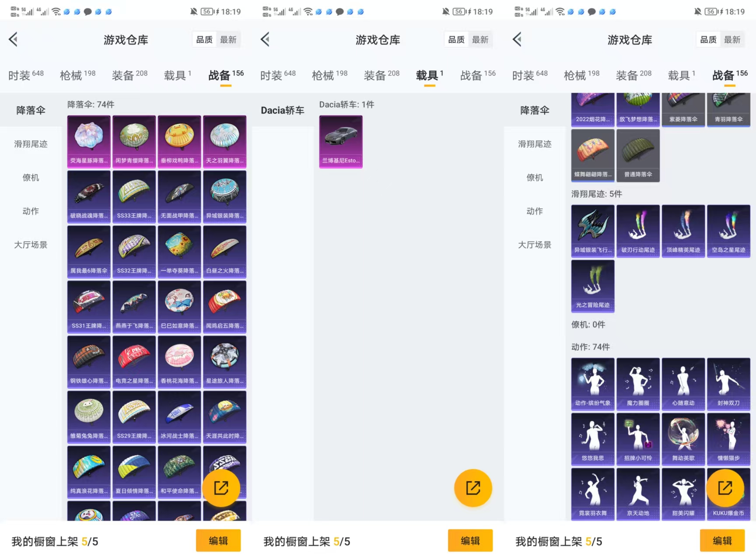Switch to 战备 156 tab on middle screen
The height and width of the screenshot is (560, 756).
(x=478, y=75)
